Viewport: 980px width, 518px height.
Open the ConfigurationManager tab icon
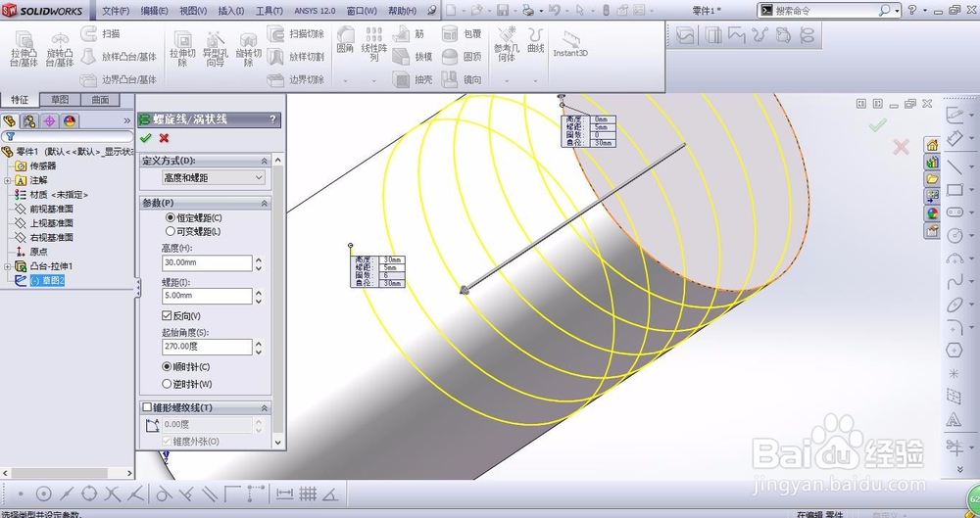click(x=49, y=120)
